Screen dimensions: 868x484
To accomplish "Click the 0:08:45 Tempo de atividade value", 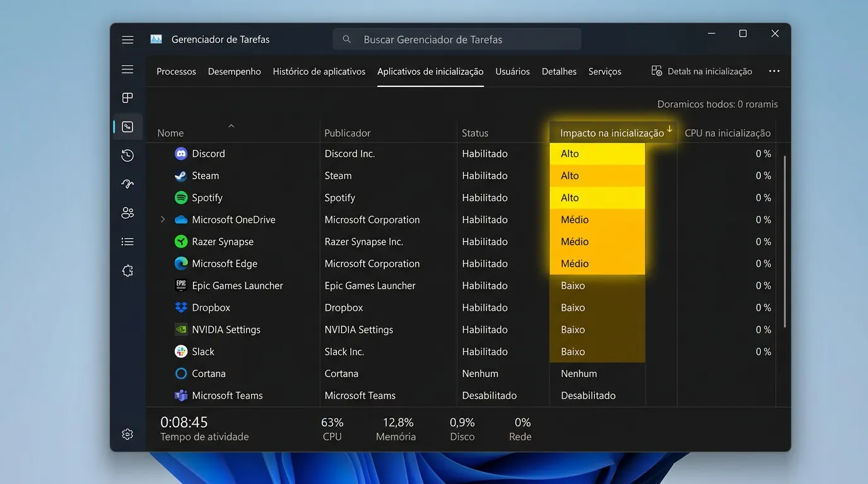I will tap(184, 422).
